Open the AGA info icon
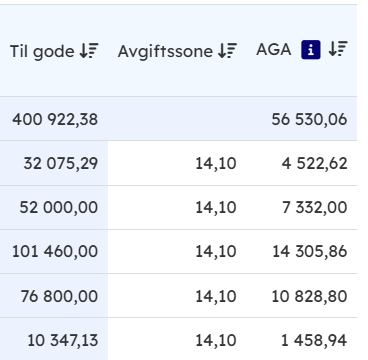368x360 pixels. pyautogui.click(x=311, y=50)
